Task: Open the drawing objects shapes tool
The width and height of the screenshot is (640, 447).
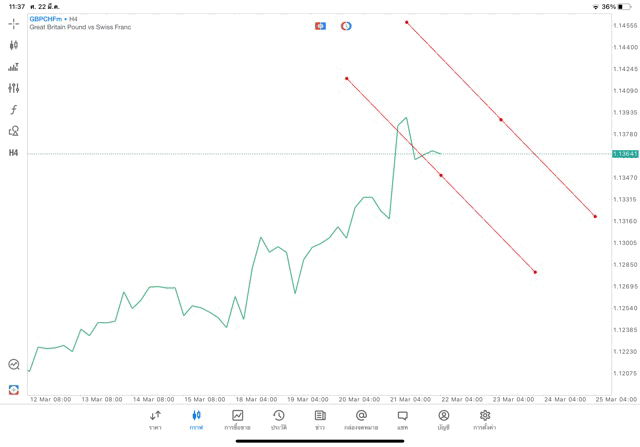Action: tap(14, 131)
